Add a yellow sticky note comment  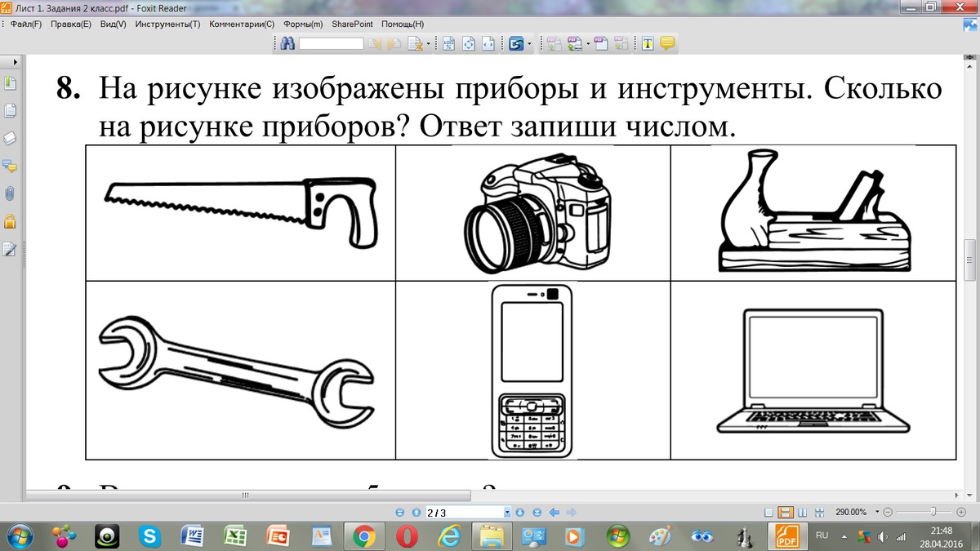[667, 43]
